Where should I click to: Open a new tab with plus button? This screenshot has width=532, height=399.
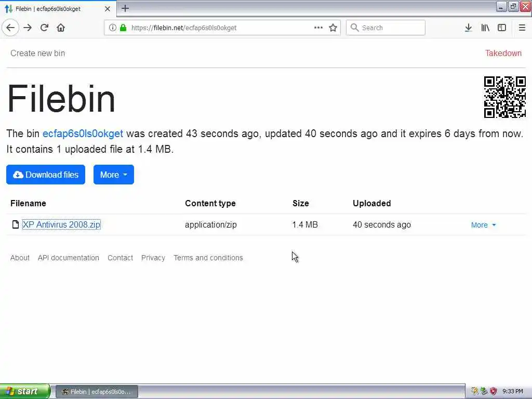coord(125,8)
